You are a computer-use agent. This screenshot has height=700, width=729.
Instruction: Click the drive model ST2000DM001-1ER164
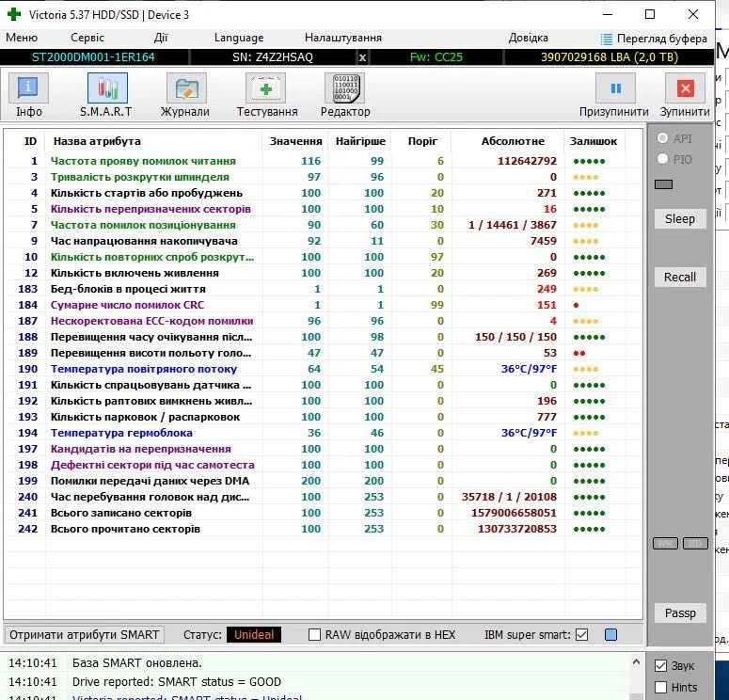click(93, 57)
